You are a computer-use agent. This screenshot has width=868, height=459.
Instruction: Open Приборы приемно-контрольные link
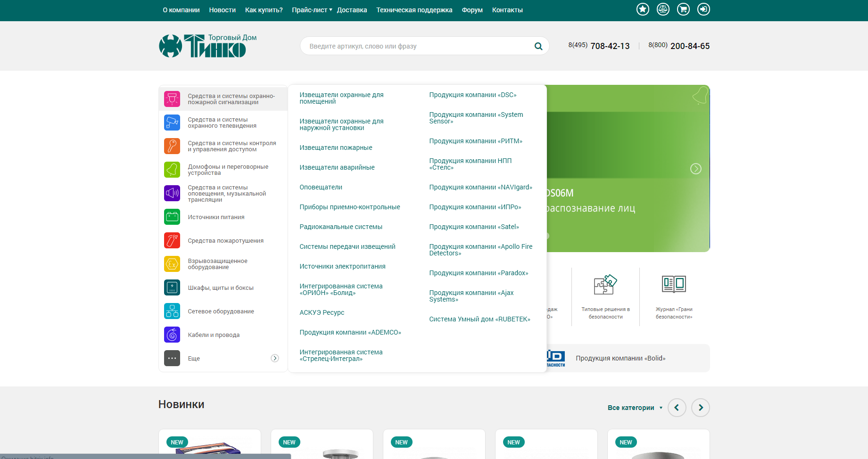point(350,207)
